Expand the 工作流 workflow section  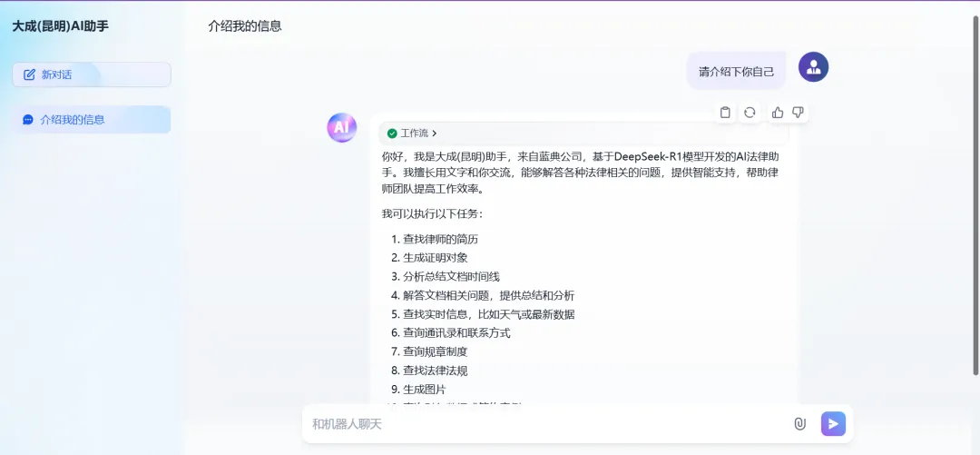click(583, 134)
